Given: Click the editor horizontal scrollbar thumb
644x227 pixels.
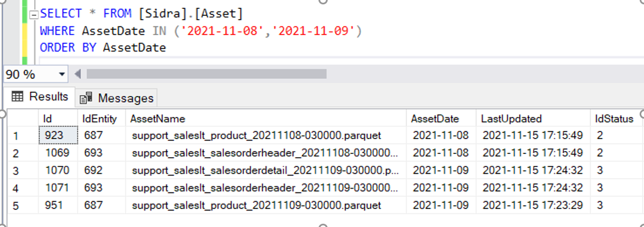Looking at the screenshot, I should coord(206,74).
